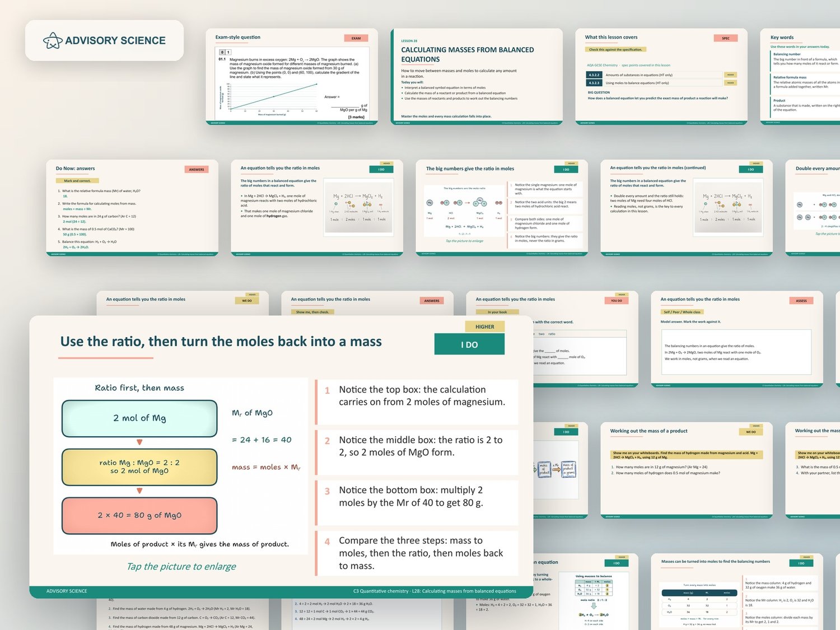Click step 1 text about the top box

[x=422, y=395]
